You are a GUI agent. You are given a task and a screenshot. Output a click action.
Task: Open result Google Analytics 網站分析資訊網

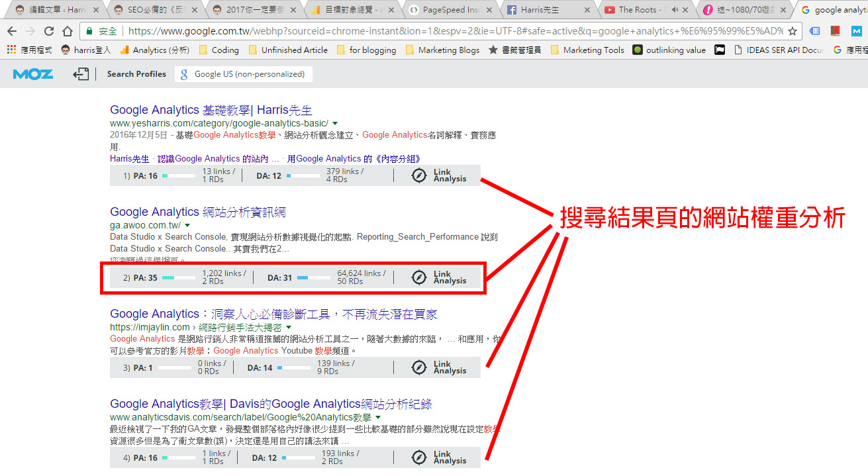point(198,212)
